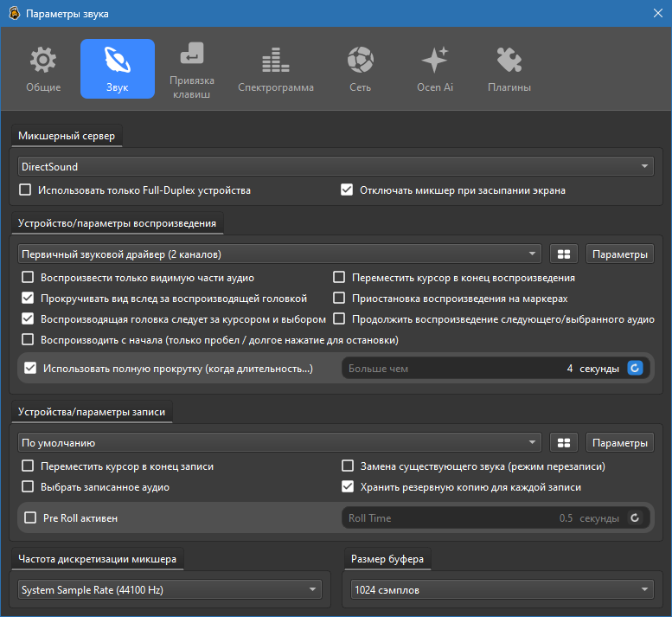Image resolution: width=672 pixels, height=617 pixels.
Task: Open System Sample Rate (44100 Hz) dropdown
Action: point(170,590)
